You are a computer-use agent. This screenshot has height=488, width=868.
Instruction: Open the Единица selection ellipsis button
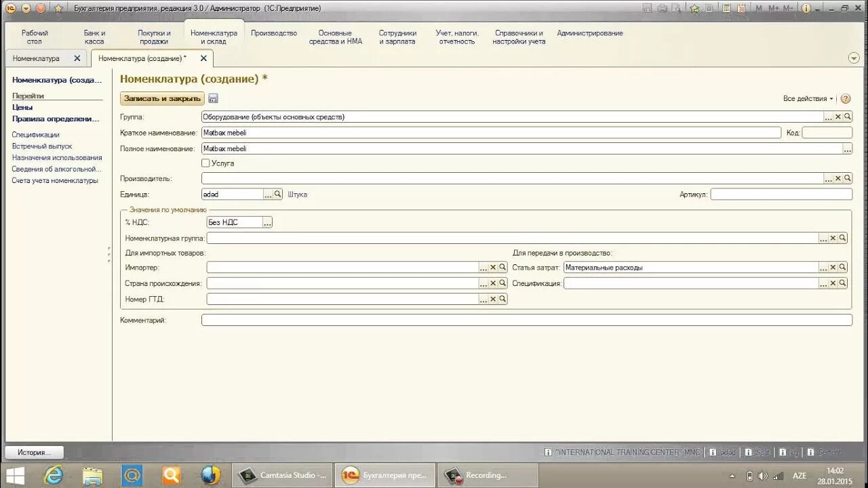click(x=268, y=194)
